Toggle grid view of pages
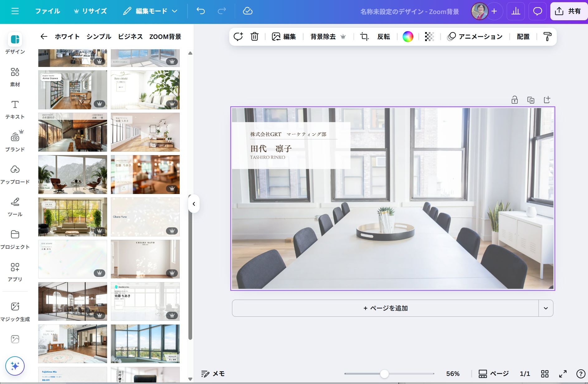The image size is (588, 384). [x=545, y=374]
